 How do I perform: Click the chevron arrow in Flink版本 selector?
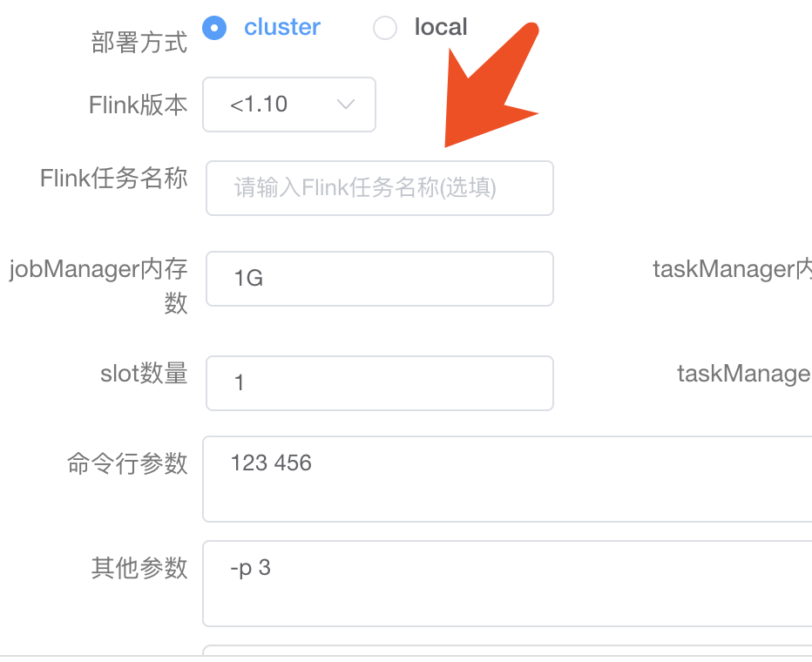[x=345, y=105]
